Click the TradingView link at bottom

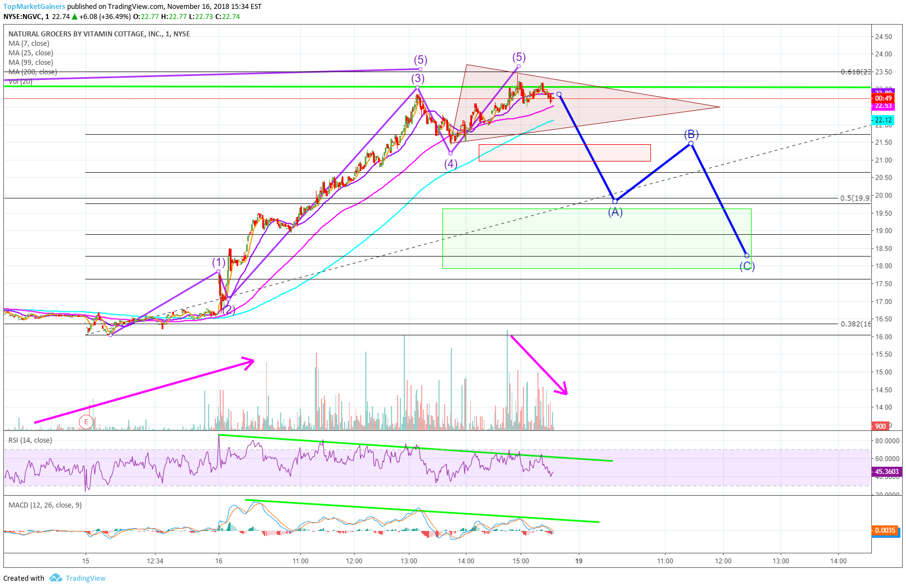(85, 578)
